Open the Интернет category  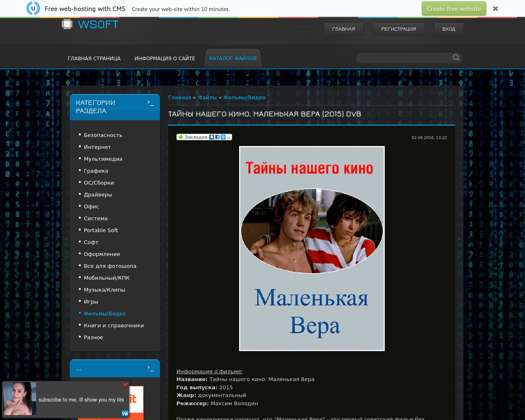point(97,147)
